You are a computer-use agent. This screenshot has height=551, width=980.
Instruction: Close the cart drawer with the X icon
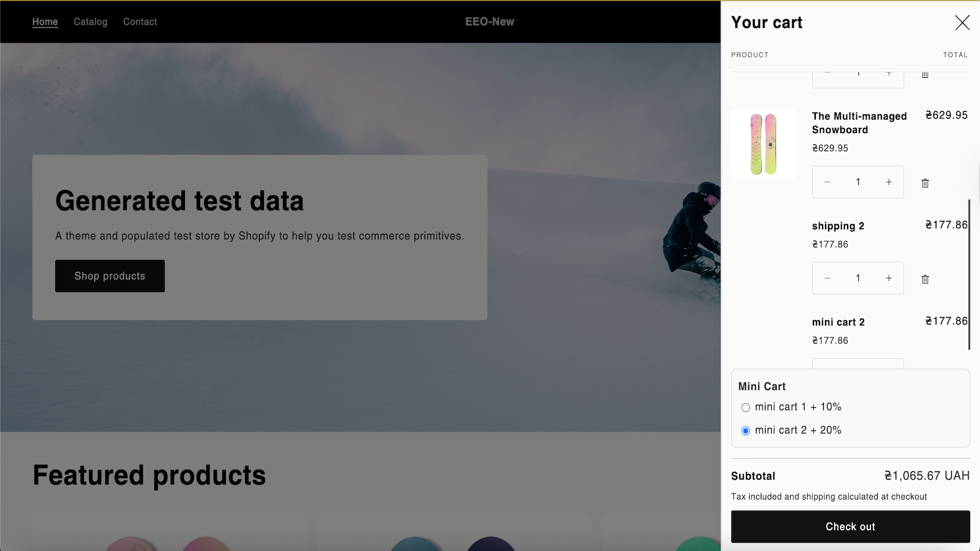(x=962, y=23)
